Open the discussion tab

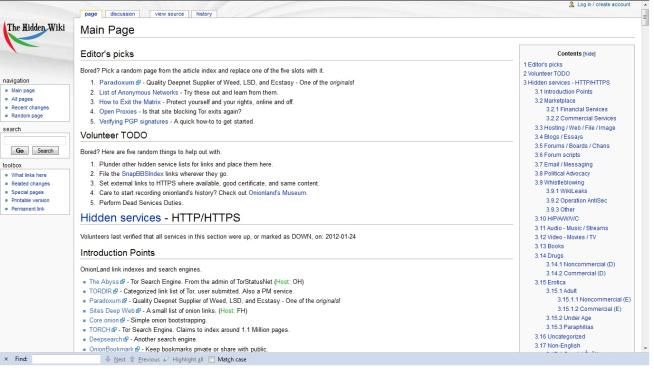123,14
